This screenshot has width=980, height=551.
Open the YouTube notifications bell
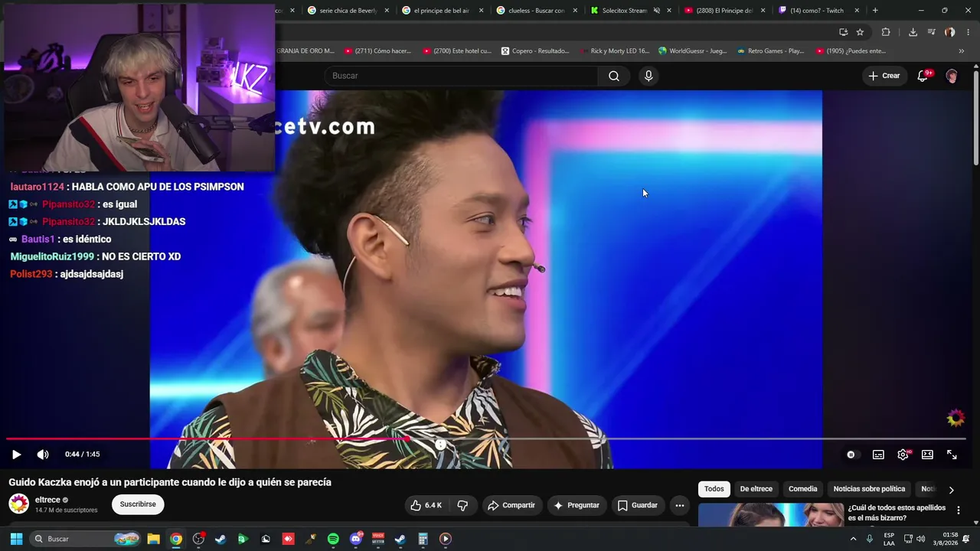coord(923,76)
